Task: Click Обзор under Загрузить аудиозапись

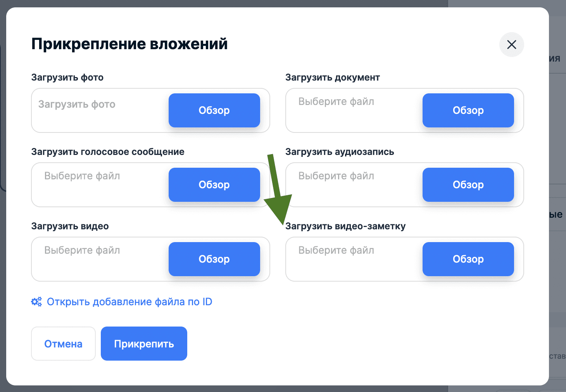Action: pos(468,185)
